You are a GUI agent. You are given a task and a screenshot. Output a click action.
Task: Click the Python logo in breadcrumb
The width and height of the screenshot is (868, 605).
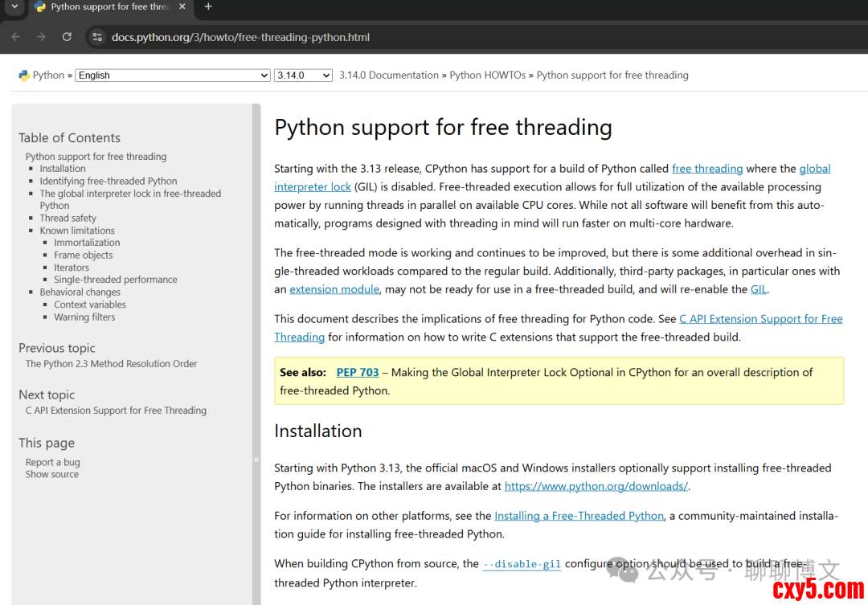point(24,76)
